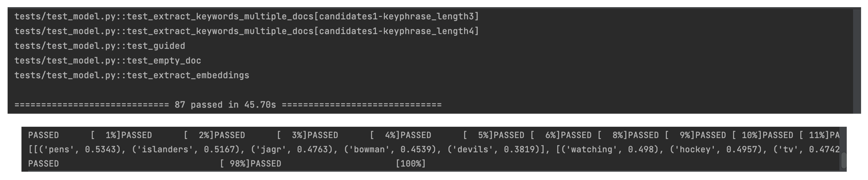This screenshot has width=868, height=180.
Task: Click the '1%' progress marker
Action: point(111,136)
